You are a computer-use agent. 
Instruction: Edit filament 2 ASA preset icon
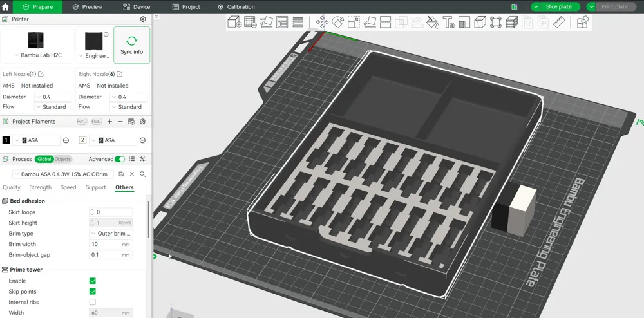point(142,140)
